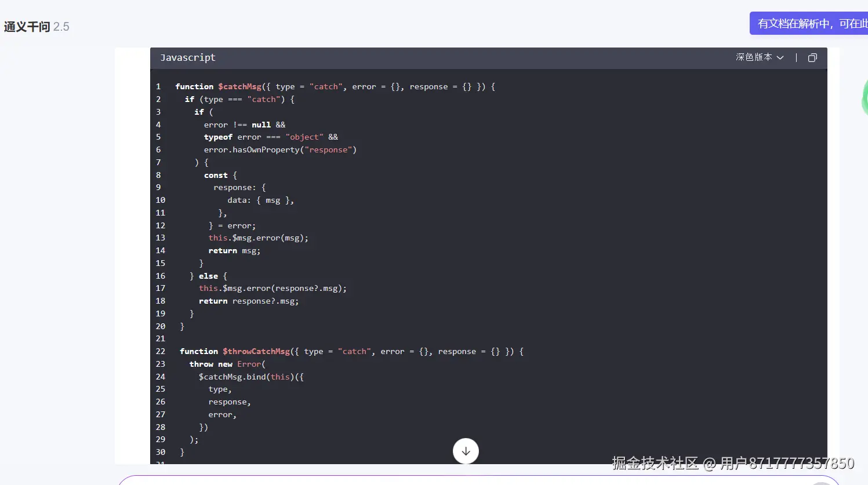Click 'throw new Error(' on line 23
This screenshot has width=868, height=485.
(x=227, y=364)
